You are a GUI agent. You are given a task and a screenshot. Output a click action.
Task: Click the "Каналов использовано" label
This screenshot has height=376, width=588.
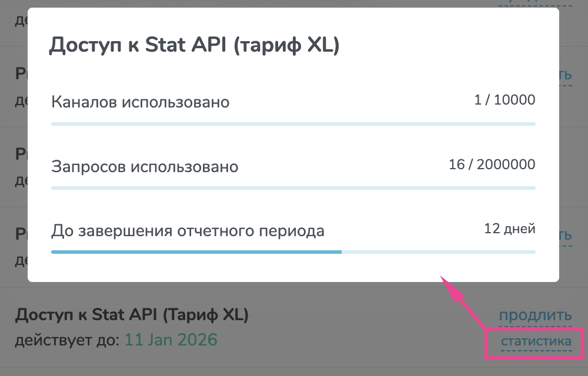pos(141,102)
